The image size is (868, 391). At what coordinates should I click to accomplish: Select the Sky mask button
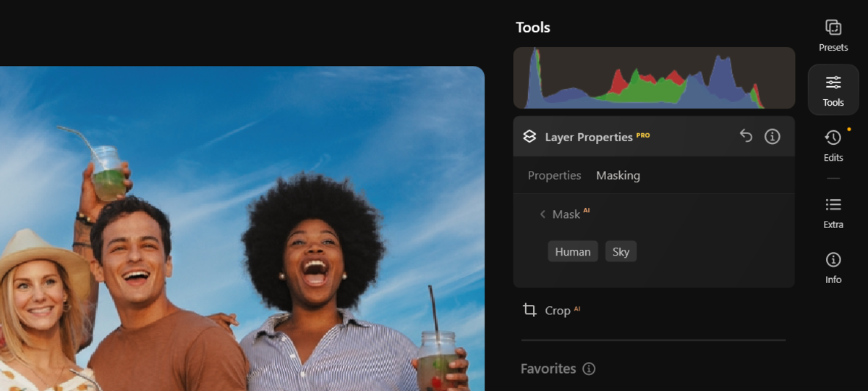click(621, 252)
